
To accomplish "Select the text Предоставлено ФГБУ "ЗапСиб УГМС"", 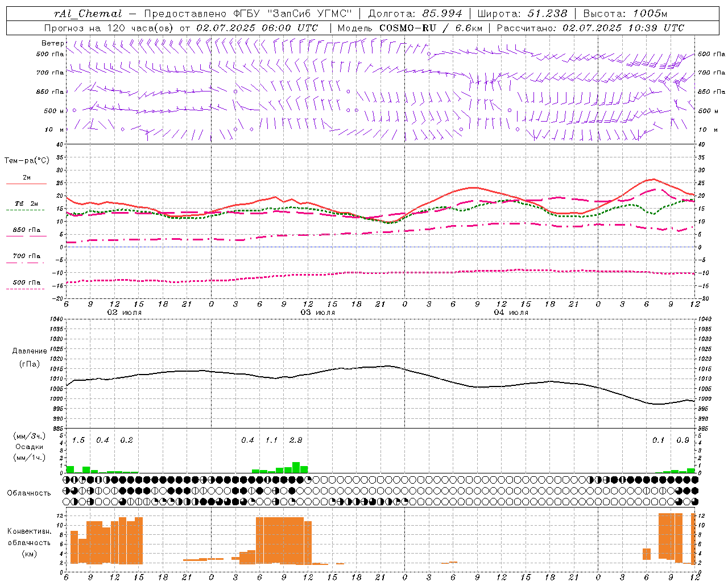I will point(249,14).
